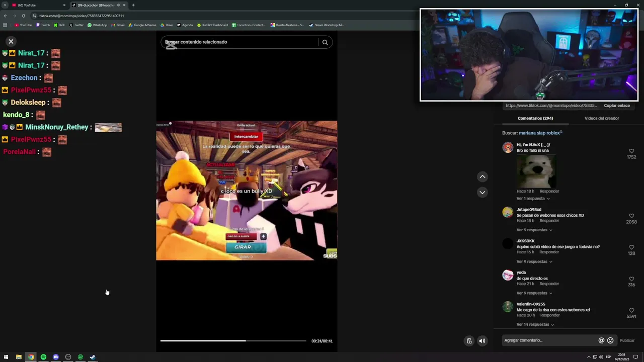Open the tab search dropdown

click(x=5, y=5)
